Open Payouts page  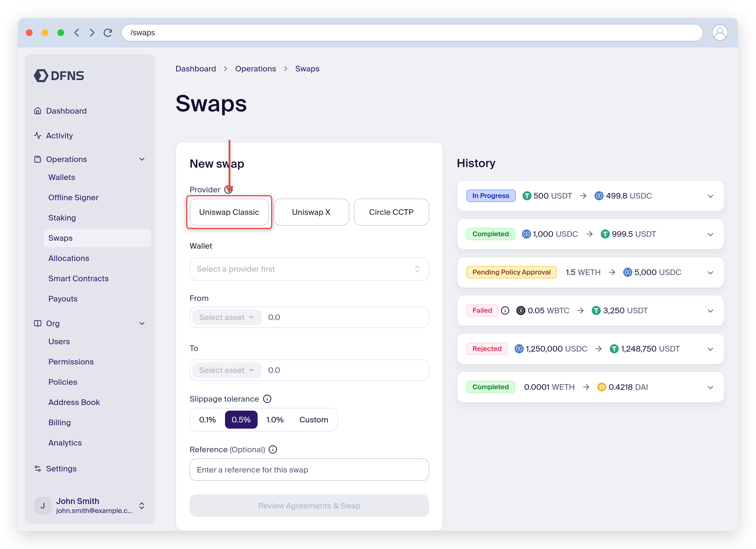pos(63,299)
